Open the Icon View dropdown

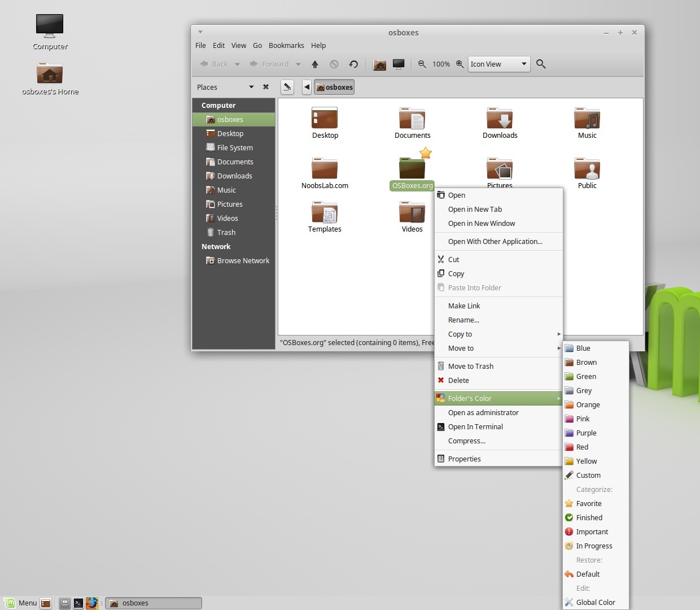tap(498, 64)
